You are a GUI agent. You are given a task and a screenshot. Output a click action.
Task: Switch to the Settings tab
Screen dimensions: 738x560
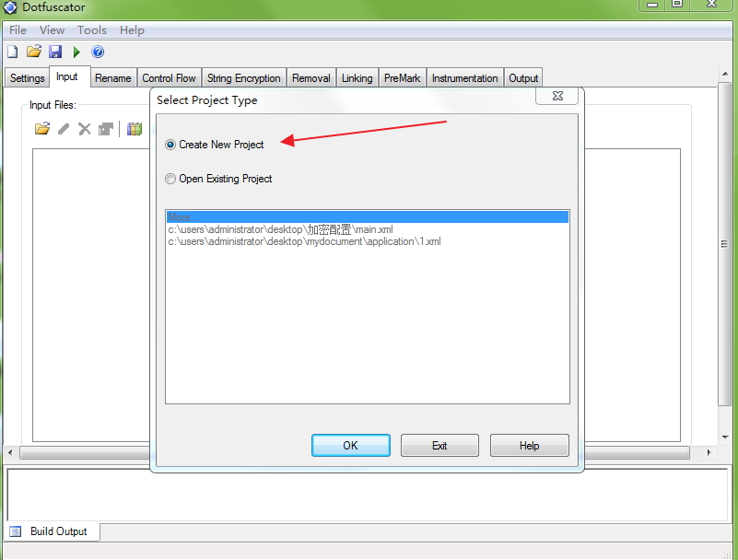(28, 78)
